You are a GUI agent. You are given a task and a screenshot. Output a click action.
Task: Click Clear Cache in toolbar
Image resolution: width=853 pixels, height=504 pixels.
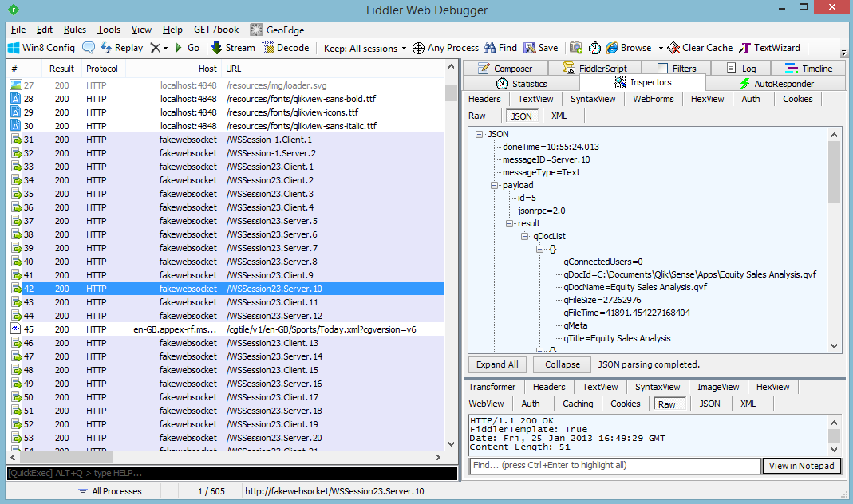(x=700, y=48)
